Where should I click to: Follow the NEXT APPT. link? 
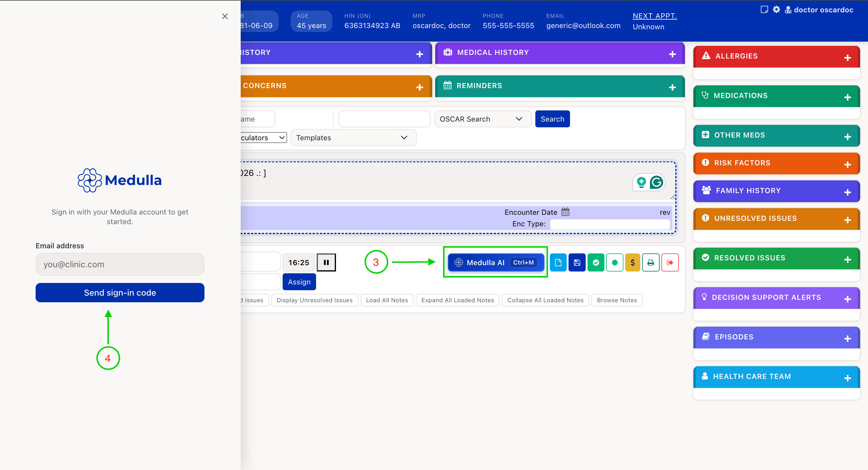pyautogui.click(x=654, y=16)
